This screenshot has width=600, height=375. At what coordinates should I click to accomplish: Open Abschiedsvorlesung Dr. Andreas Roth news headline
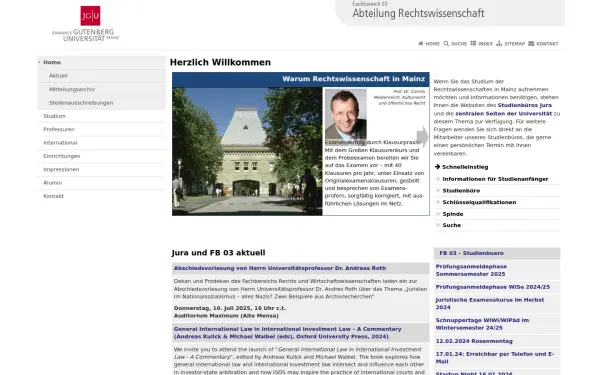280,268
